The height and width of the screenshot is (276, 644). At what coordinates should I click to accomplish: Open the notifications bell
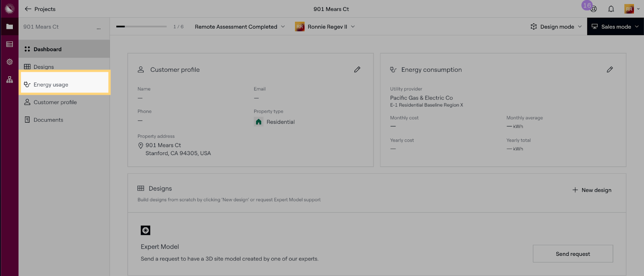pos(611,9)
